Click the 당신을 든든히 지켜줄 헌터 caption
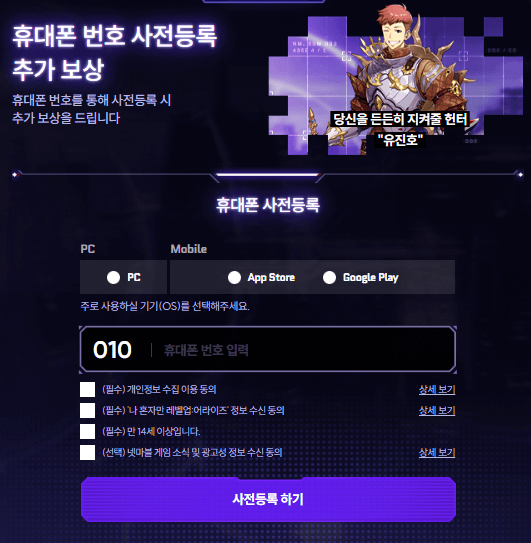Image resolution: width=531 pixels, height=543 pixels. [400, 119]
